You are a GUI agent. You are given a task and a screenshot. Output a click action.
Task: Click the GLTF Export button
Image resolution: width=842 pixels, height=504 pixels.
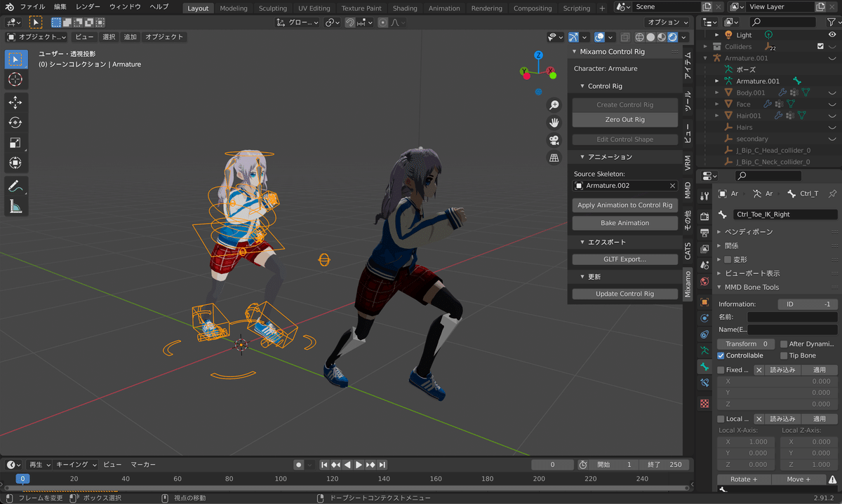tap(625, 259)
